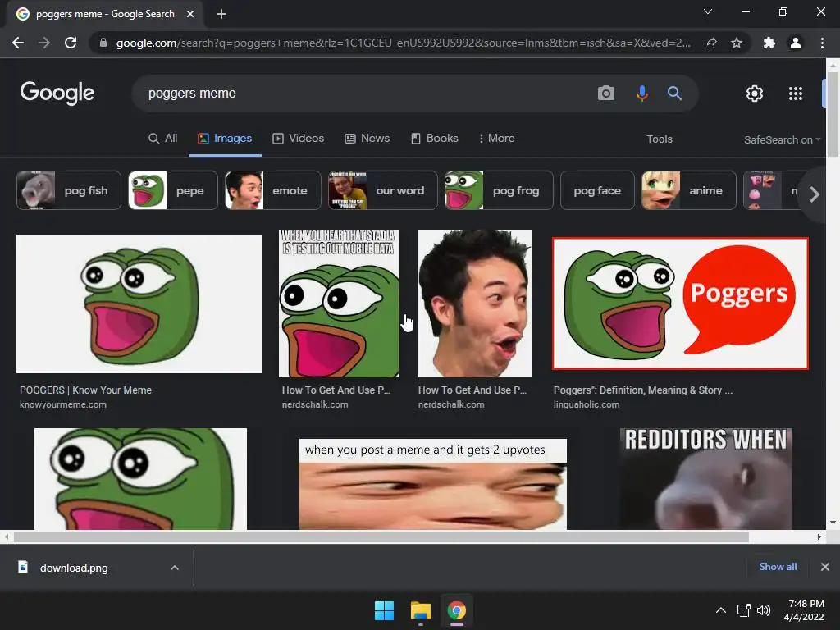Screen dimensions: 840x630
Task: Switch to Books results
Action: (x=435, y=138)
